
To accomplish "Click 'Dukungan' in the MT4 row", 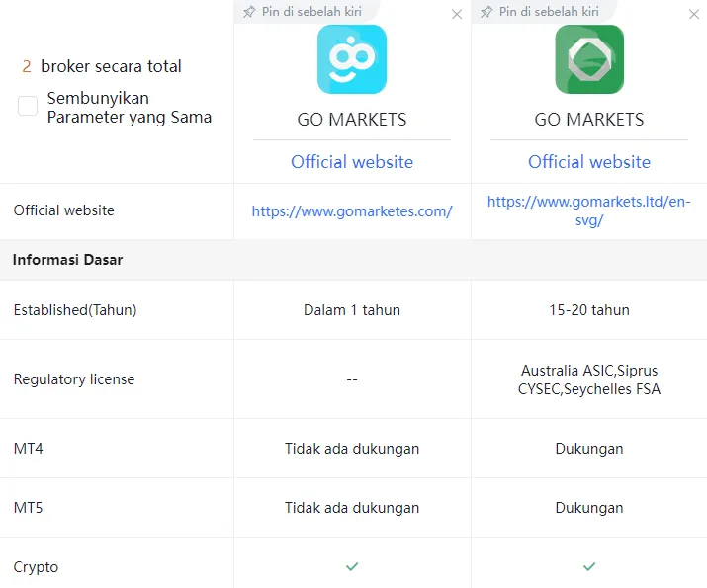I will pyautogui.click(x=589, y=449).
